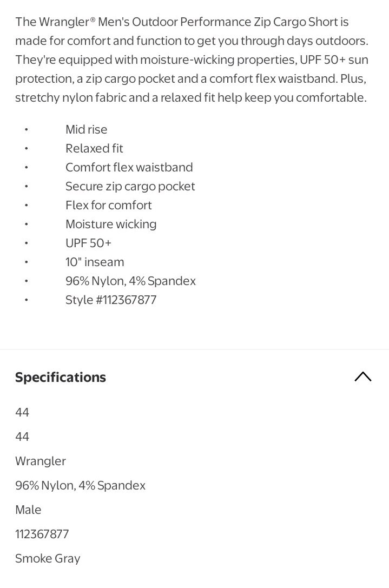The width and height of the screenshot is (389, 588).
Task: Click the 112367877 style number specification
Action: coord(42,534)
